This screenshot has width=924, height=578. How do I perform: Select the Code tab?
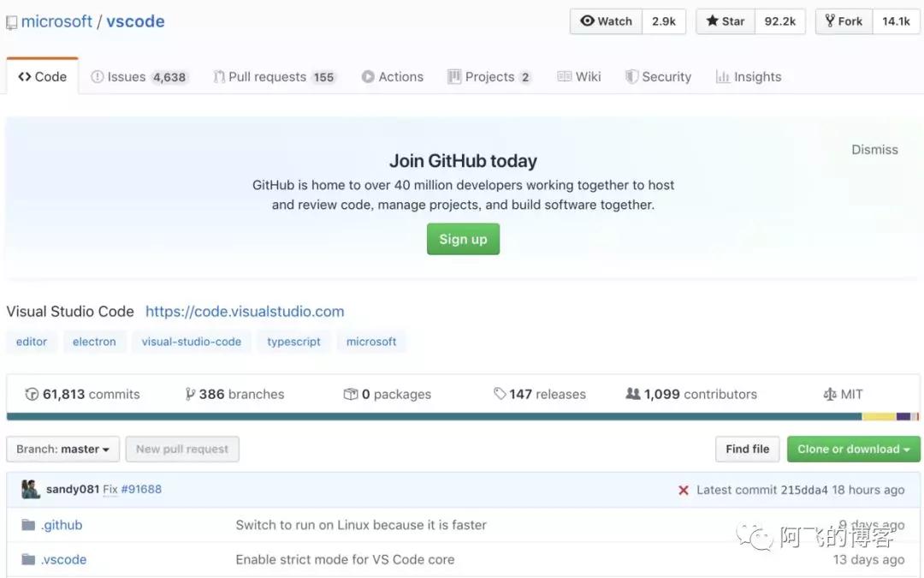[x=43, y=77]
